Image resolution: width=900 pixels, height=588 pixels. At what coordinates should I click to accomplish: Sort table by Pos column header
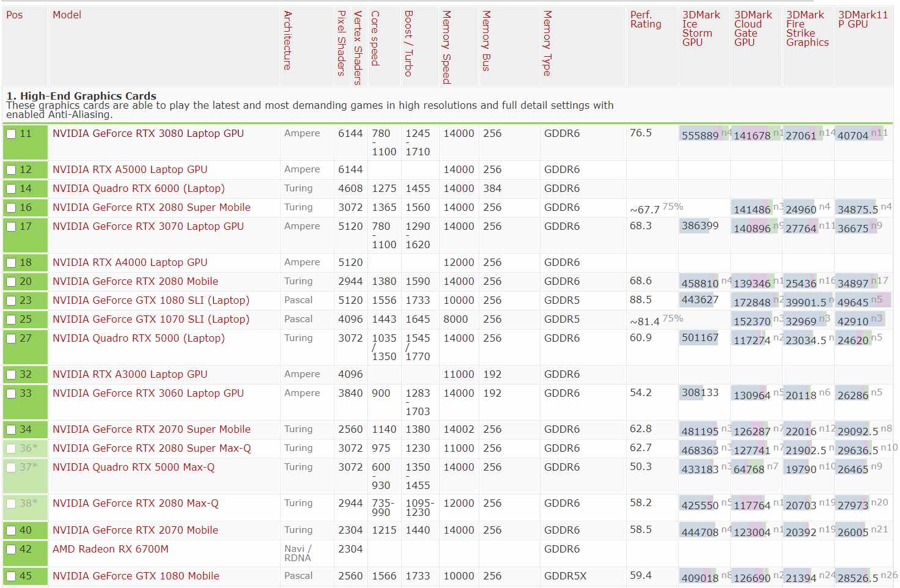point(15,15)
